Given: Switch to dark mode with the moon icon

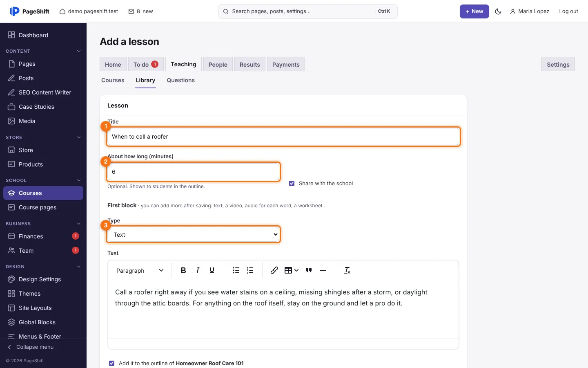Looking at the screenshot, I should click(x=498, y=11).
